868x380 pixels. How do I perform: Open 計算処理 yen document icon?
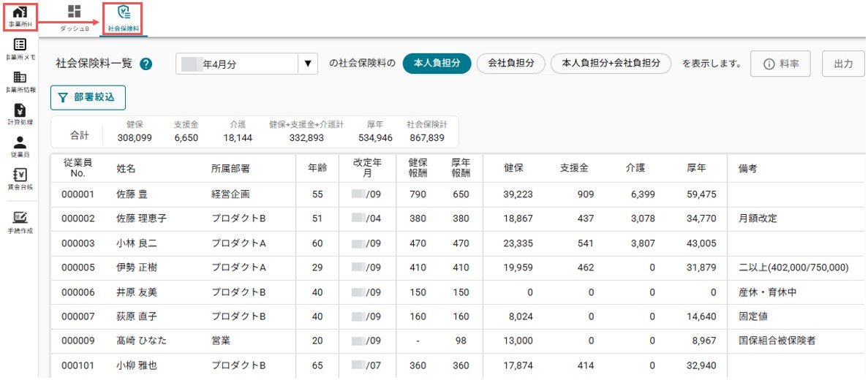point(19,114)
